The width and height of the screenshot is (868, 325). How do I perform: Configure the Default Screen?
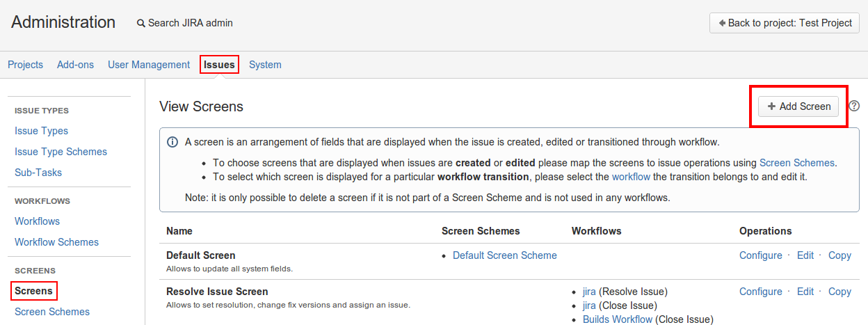click(760, 255)
